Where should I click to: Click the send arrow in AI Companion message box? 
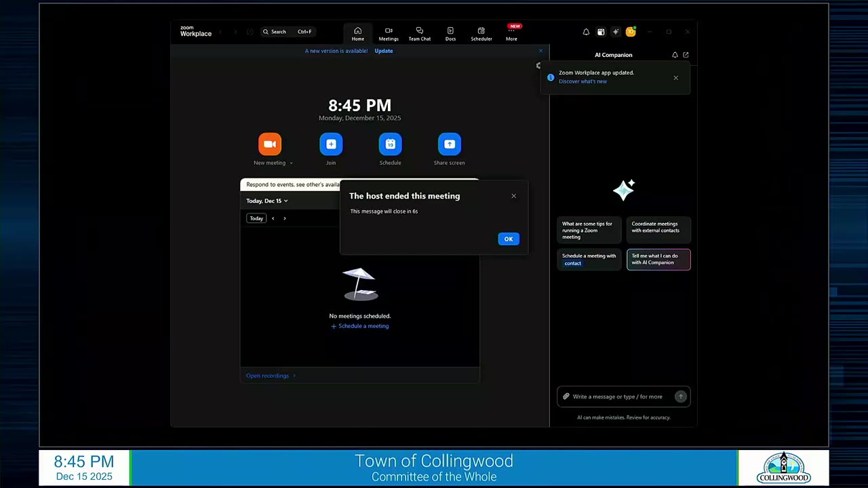point(680,396)
